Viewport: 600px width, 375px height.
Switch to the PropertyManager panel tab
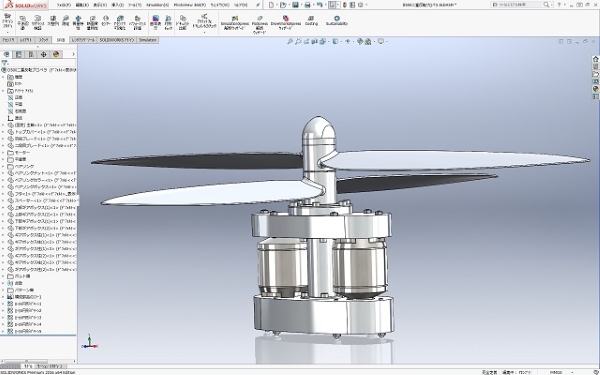click(x=18, y=54)
